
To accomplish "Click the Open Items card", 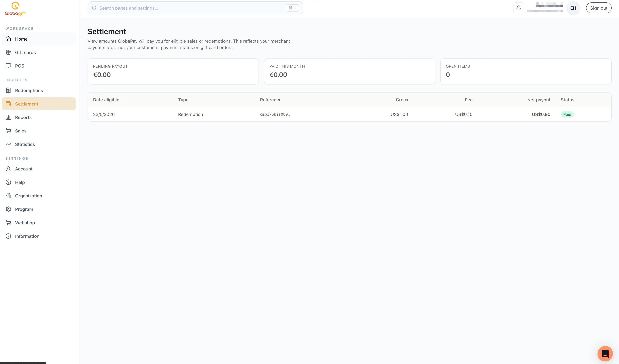I will tap(526, 71).
